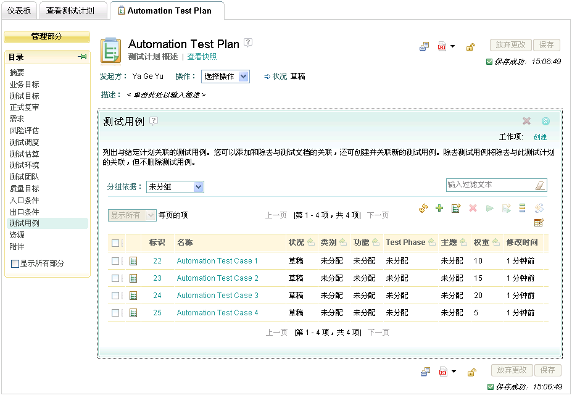
Task: Click the group icon in Test Phase header
Action: (432, 242)
